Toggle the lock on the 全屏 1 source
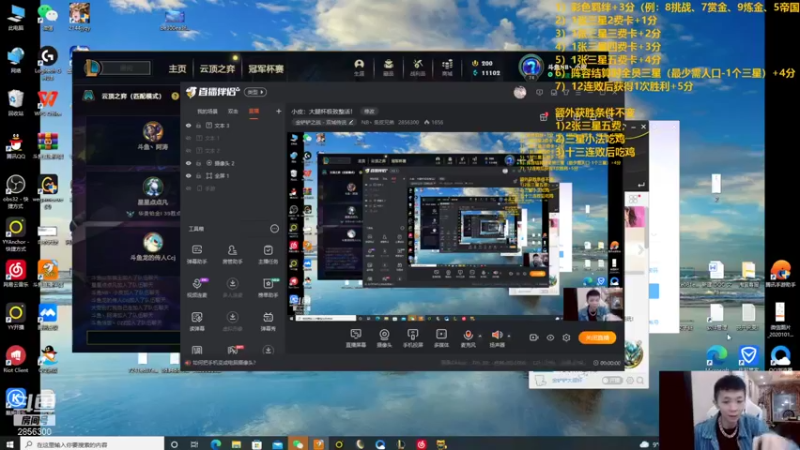The image size is (800, 450). [x=198, y=176]
